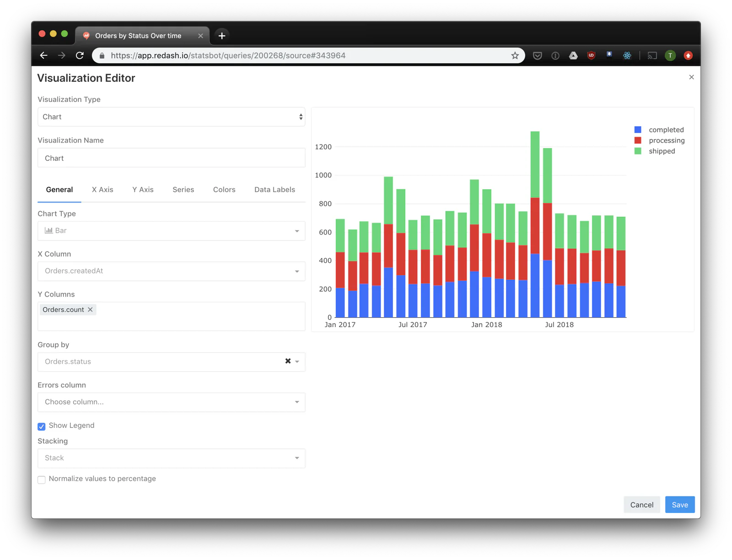
Task: Bookmark the page with the star icon
Action: [515, 55]
